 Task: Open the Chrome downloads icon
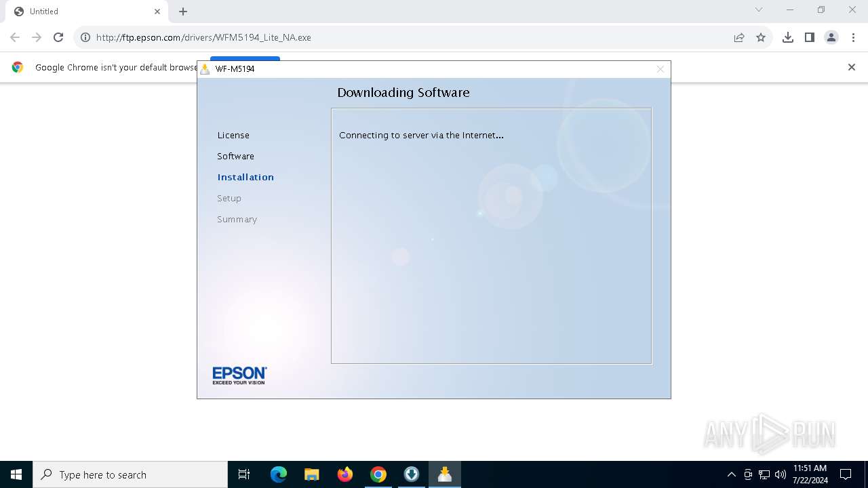click(x=788, y=37)
